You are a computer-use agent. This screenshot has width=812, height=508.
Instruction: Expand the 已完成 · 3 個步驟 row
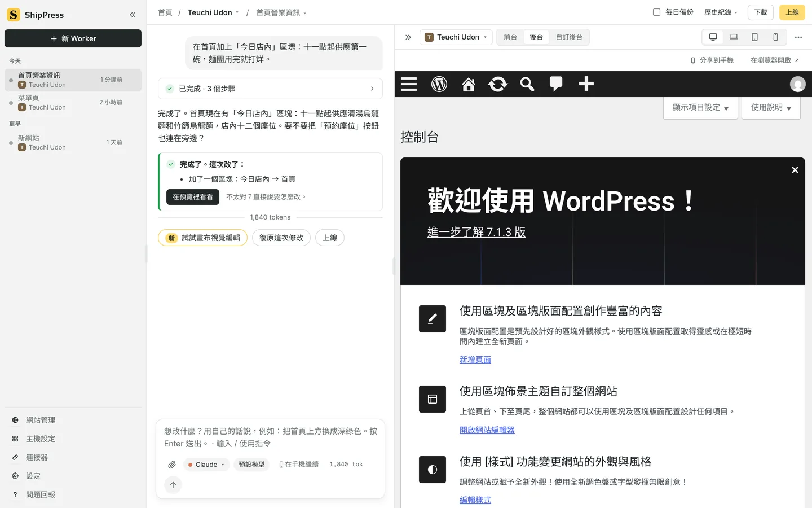pos(270,89)
